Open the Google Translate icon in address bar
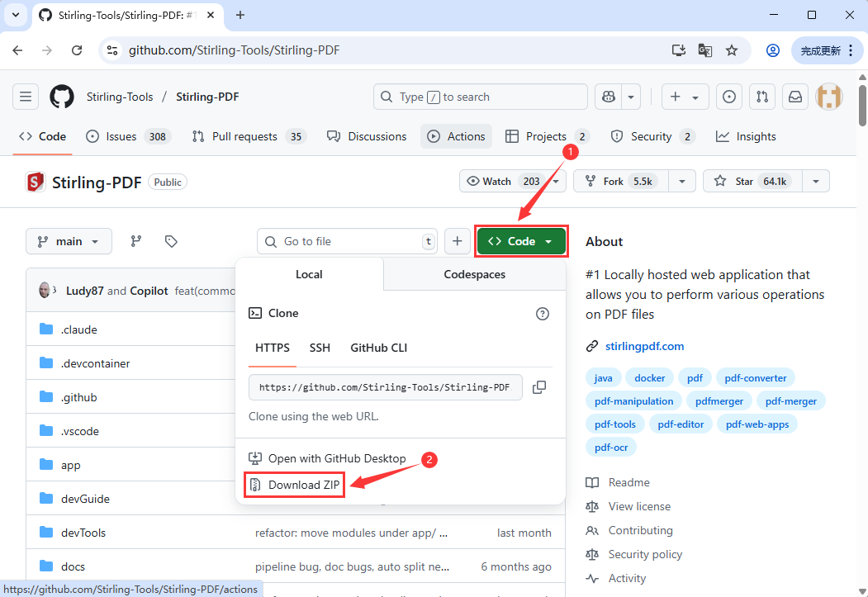This screenshot has width=868, height=597. (704, 50)
